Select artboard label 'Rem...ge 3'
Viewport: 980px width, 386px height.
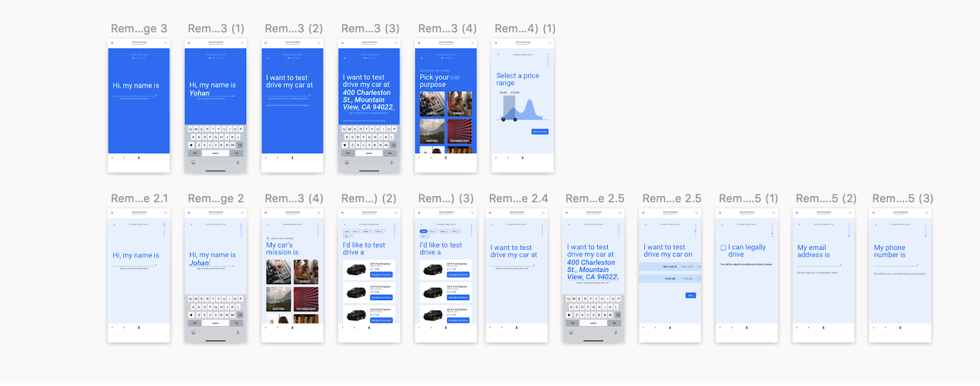(x=139, y=29)
